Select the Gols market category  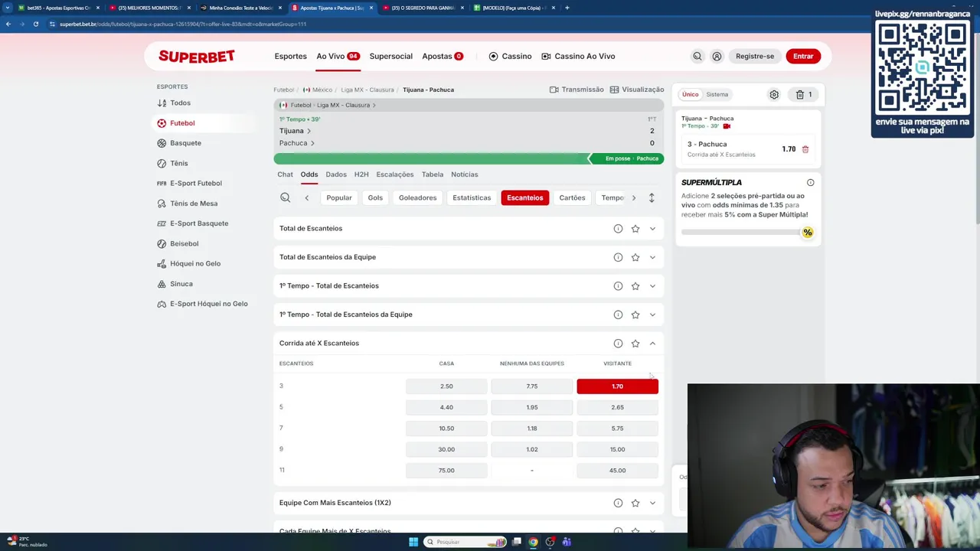375,197
